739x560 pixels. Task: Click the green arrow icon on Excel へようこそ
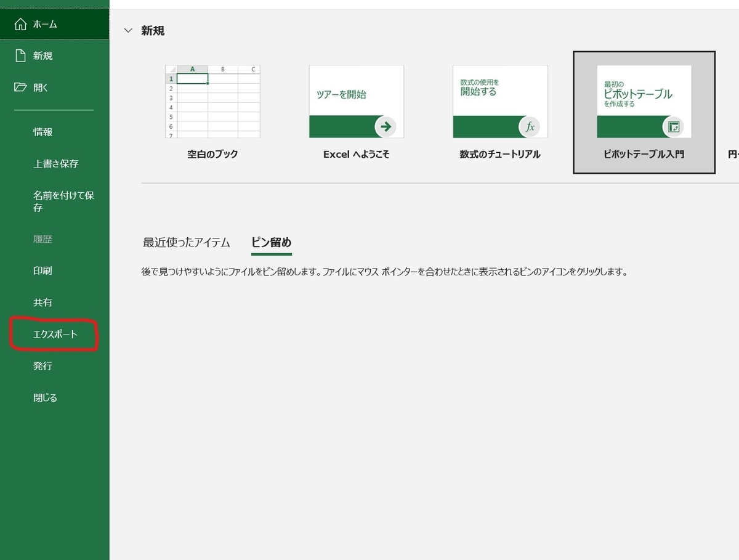click(385, 127)
